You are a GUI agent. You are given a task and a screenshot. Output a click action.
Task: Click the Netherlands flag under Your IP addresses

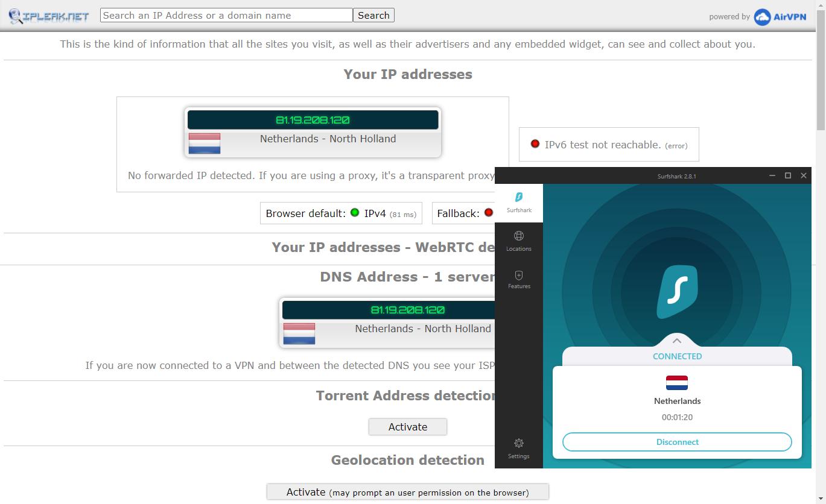pos(205,143)
